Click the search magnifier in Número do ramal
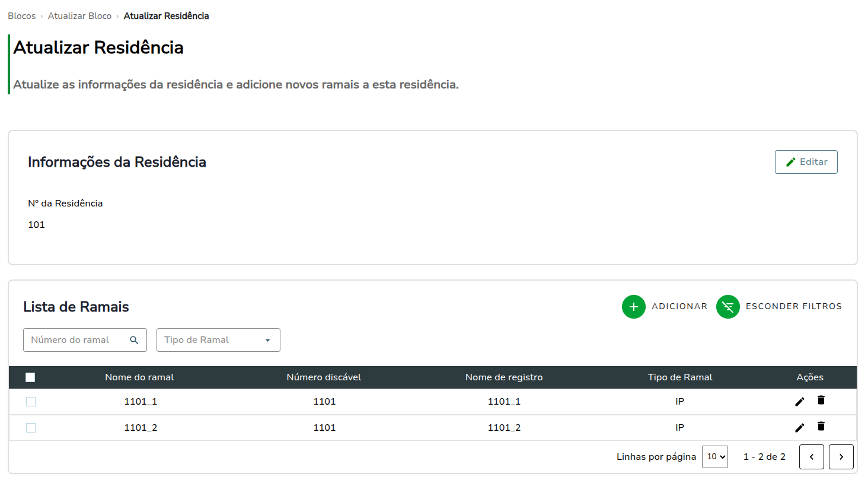Screen dimensions: 868x480 (134, 340)
